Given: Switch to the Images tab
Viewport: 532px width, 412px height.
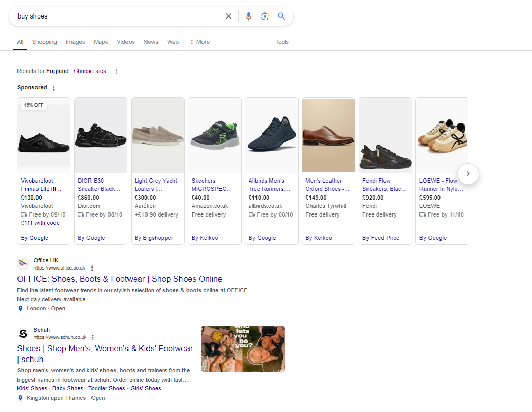Looking at the screenshot, I should click(76, 42).
